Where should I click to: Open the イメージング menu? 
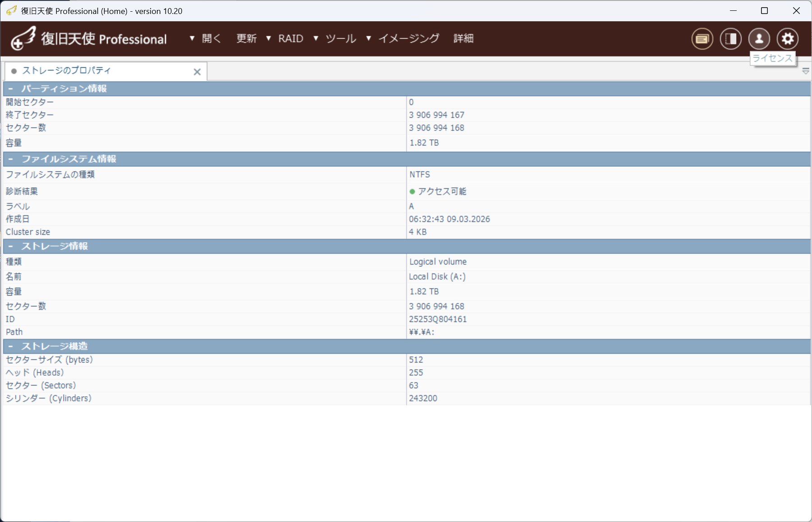pyautogui.click(x=408, y=39)
